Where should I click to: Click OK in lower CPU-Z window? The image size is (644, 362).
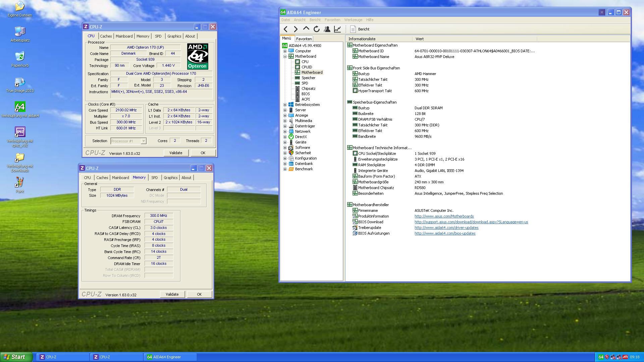199,294
